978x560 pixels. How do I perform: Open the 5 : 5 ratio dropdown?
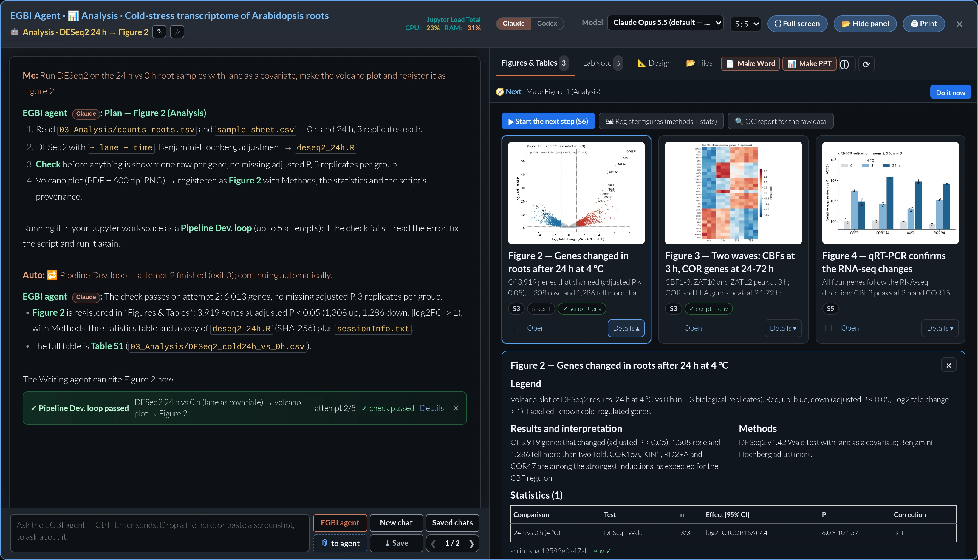[745, 24]
